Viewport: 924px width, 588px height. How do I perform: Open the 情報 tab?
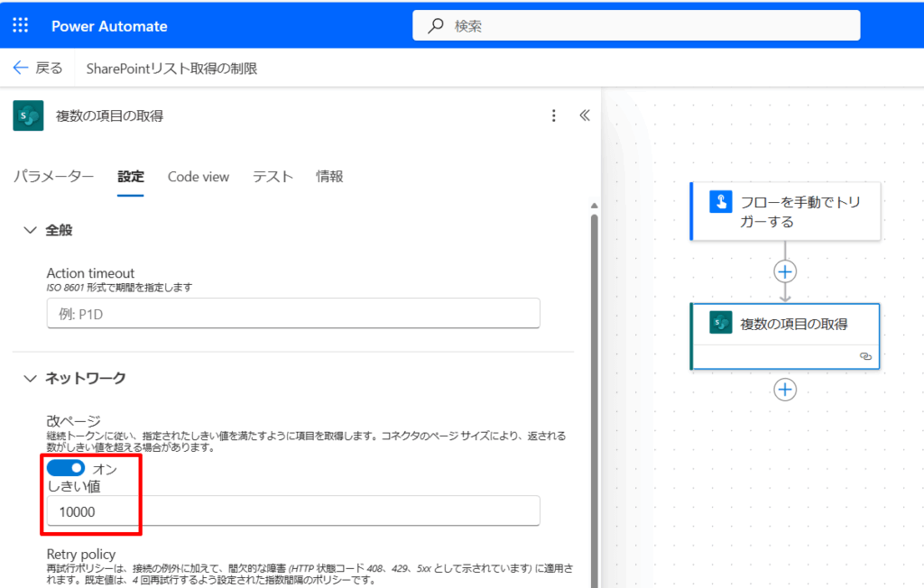coord(329,176)
